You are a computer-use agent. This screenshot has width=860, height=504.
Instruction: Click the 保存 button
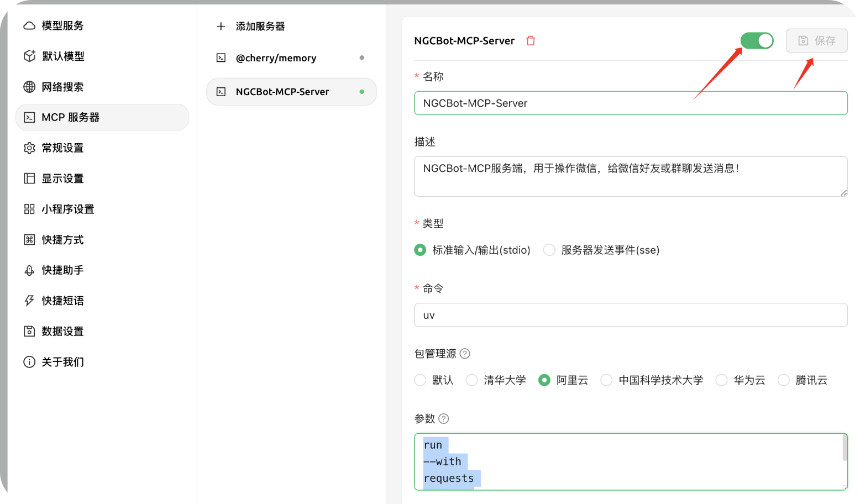[x=817, y=40]
